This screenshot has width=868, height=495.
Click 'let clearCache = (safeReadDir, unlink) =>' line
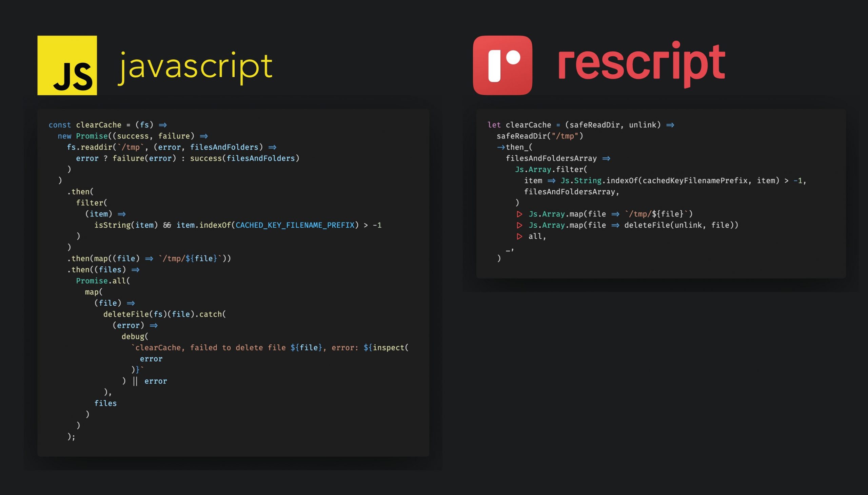pyautogui.click(x=580, y=125)
